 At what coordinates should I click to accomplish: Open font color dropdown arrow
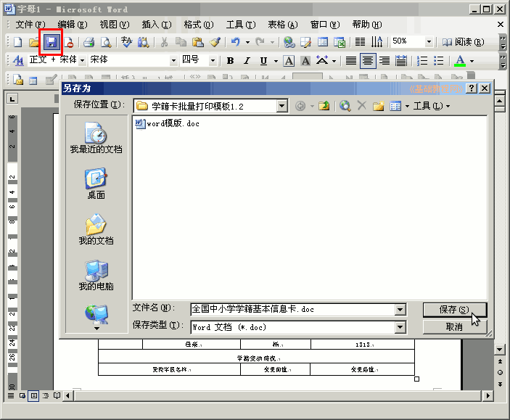point(472,61)
